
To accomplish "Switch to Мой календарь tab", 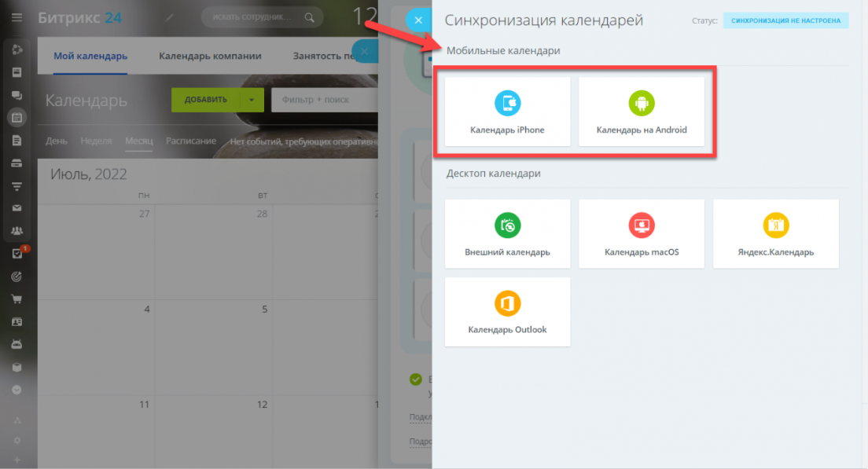I will tap(90, 56).
